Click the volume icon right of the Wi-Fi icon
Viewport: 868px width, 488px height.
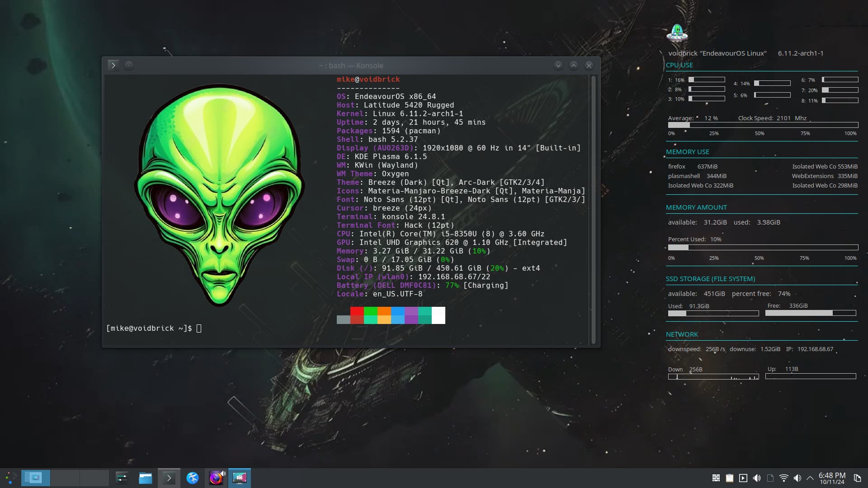pos(797,478)
